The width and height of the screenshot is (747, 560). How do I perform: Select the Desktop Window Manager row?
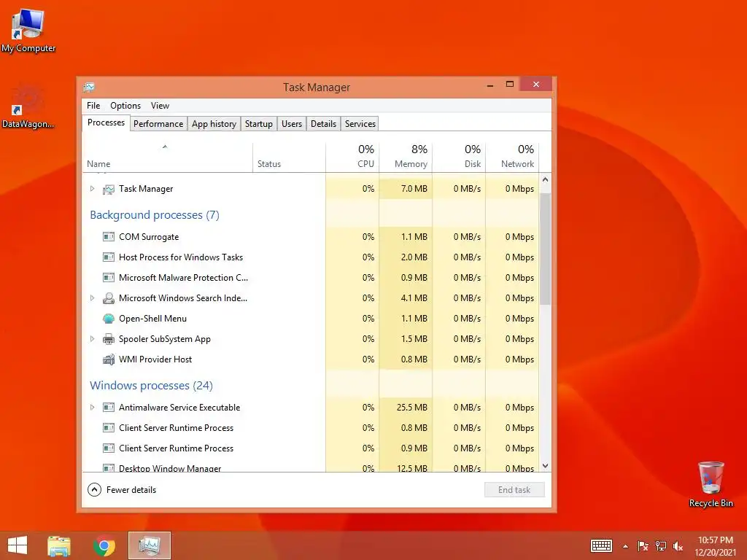(x=311, y=467)
